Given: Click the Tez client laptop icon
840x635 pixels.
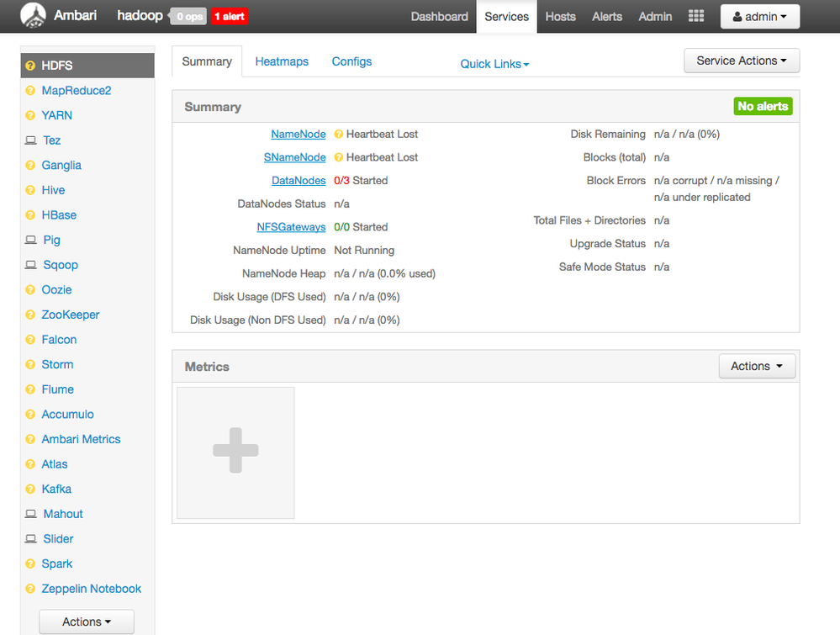Looking at the screenshot, I should (31, 140).
